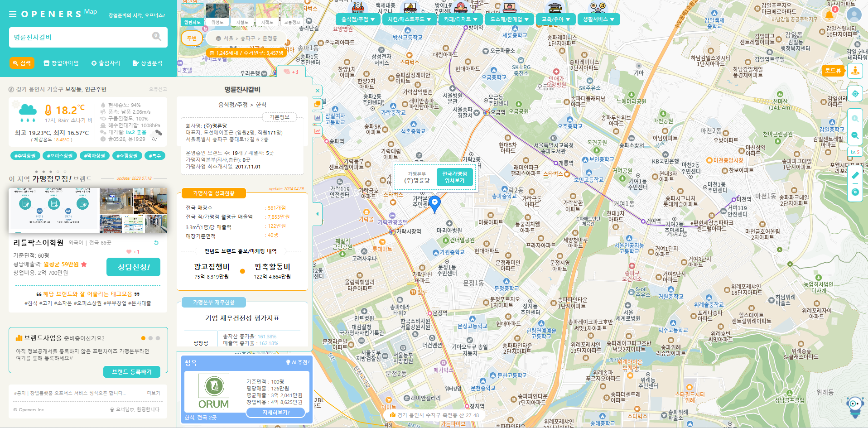Expand 음식점/주점 category dropdown
Viewport: 868px width, 428px height.
tap(358, 19)
